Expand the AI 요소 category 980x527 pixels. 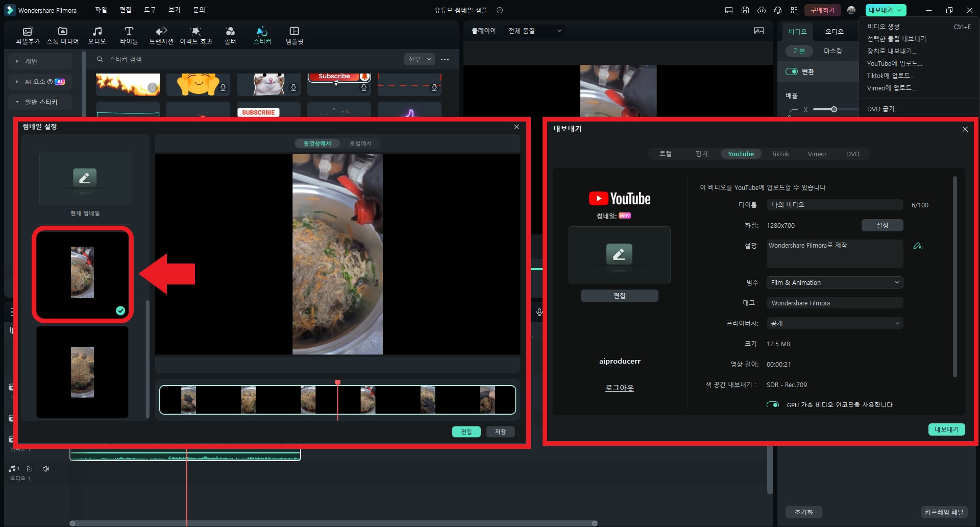point(40,82)
